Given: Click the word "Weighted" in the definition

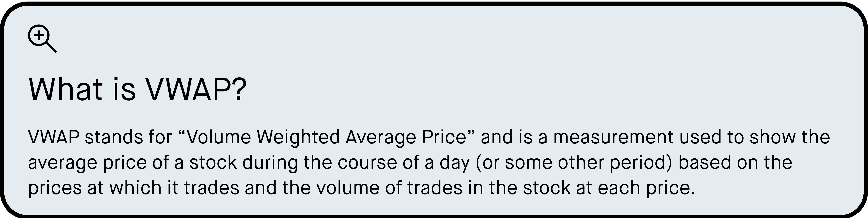Looking at the screenshot, I should coord(298,137).
